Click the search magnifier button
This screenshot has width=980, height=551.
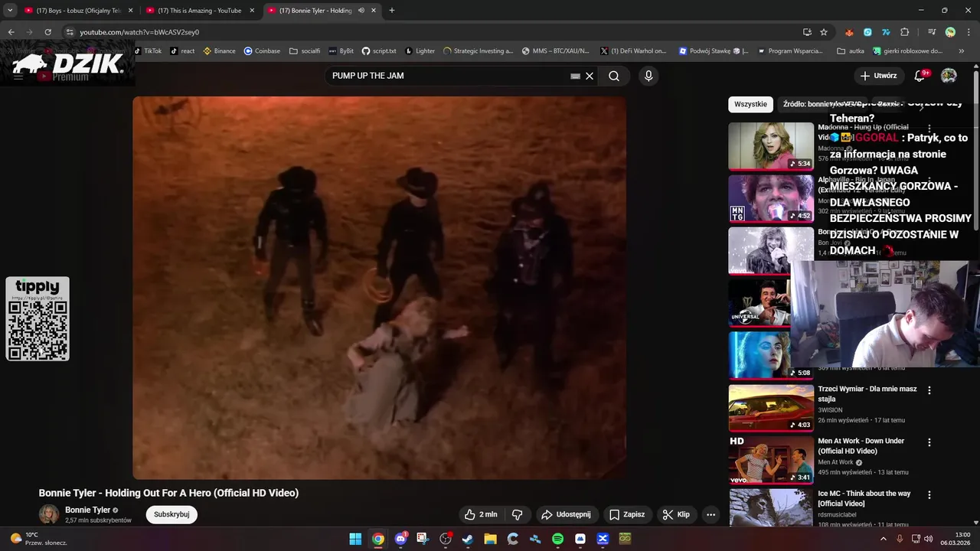(614, 76)
